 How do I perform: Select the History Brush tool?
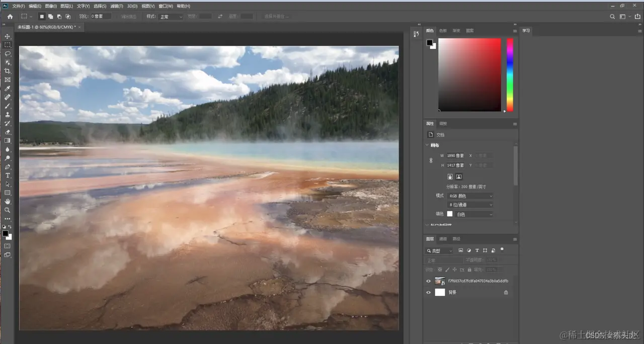tap(8, 123)
